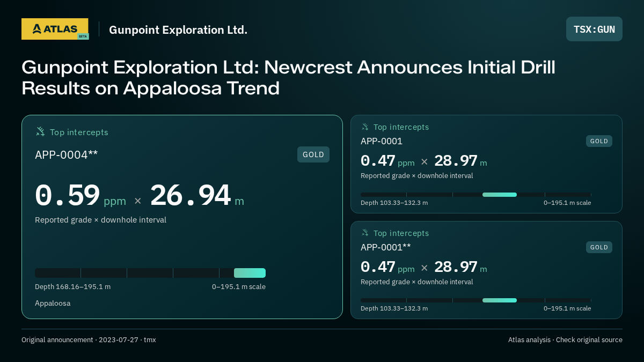Click the depth bar in the APP-0001 card
Screen dimensions: 644x362
(475, 195)
